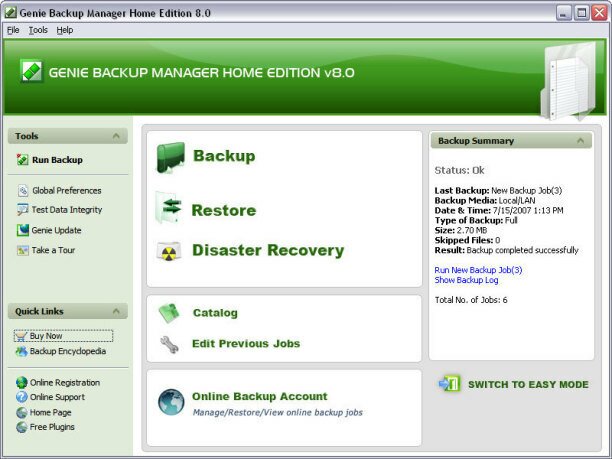The width and height of the screenshot is (612, 459).
Task: Click Manage/Restore/View online backup jobs subtitle
Action: [278, 413]
